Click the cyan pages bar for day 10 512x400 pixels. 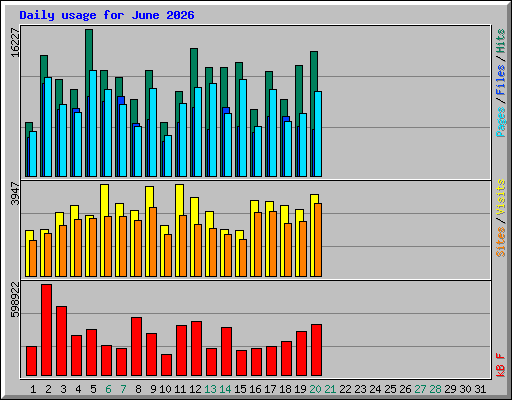[168, 156]
